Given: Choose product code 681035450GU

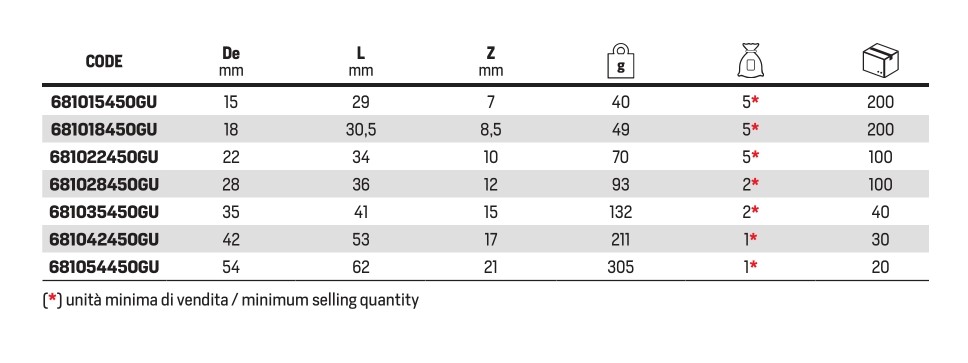Looking at the screenshot, I should (x=104, y=212).
